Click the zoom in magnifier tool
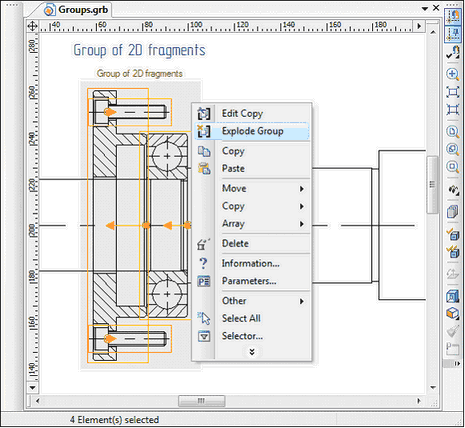The height and width of the screenshot is (428, 465). coord(452,74)
